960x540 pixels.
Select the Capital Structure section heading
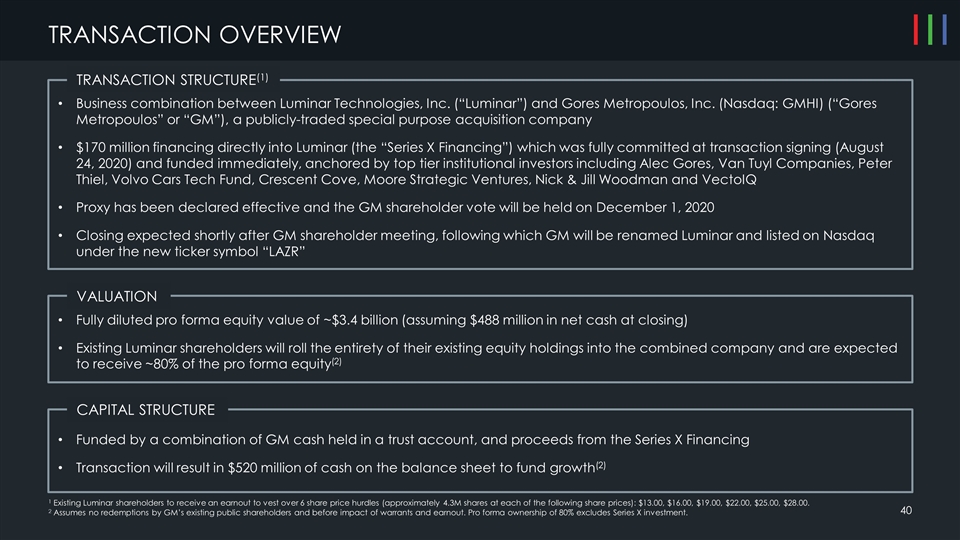(x=146, y=410)
